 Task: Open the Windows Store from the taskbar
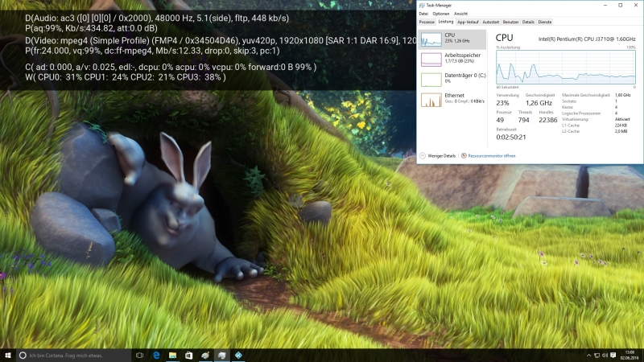189,356
